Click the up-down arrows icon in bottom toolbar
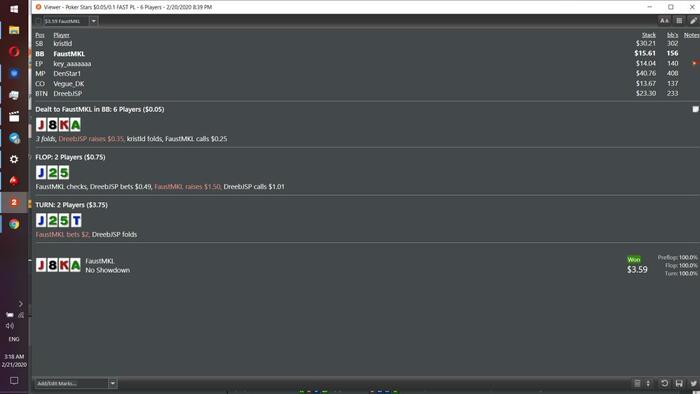 point(648,383)
